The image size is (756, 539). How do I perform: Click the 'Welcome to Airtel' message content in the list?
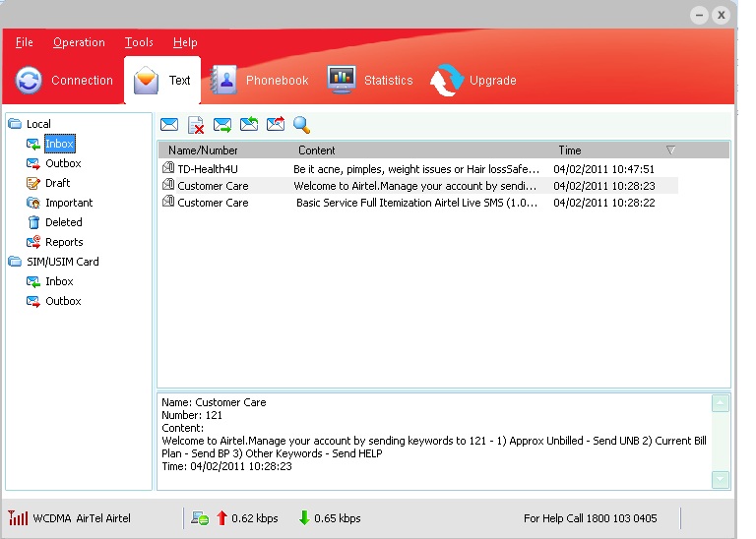(414, 186)
